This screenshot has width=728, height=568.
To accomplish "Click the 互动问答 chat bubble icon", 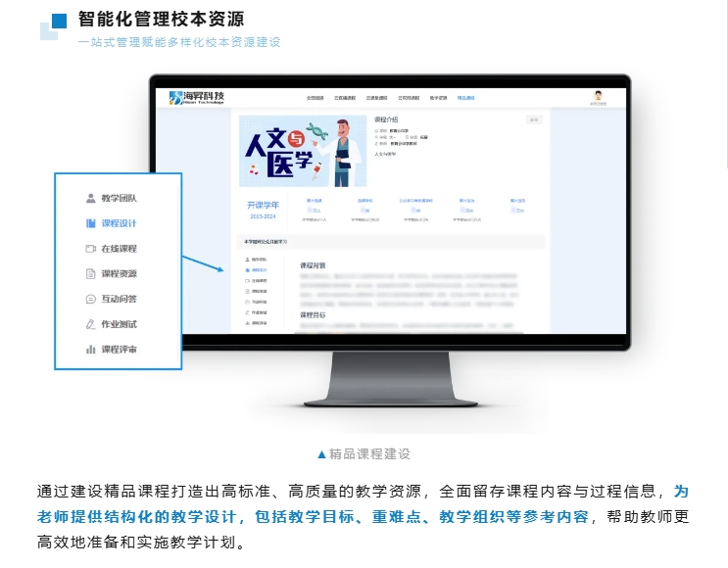I will click(91, 299).
